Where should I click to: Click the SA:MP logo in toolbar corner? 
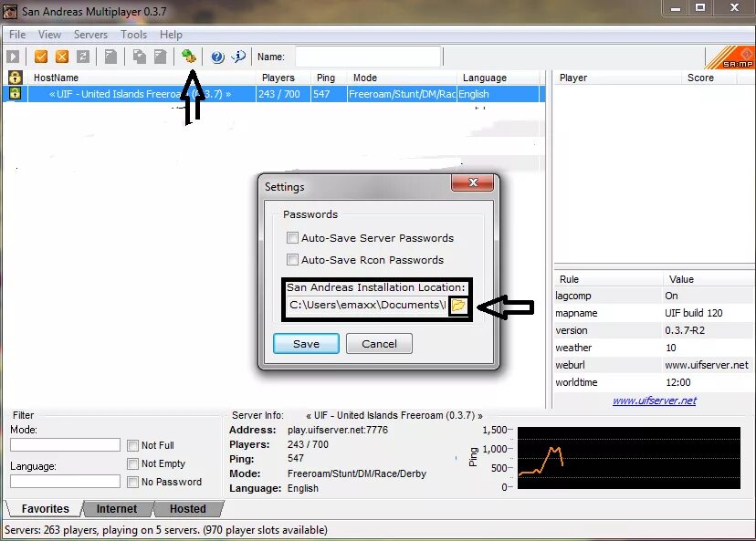coord(731,57)
